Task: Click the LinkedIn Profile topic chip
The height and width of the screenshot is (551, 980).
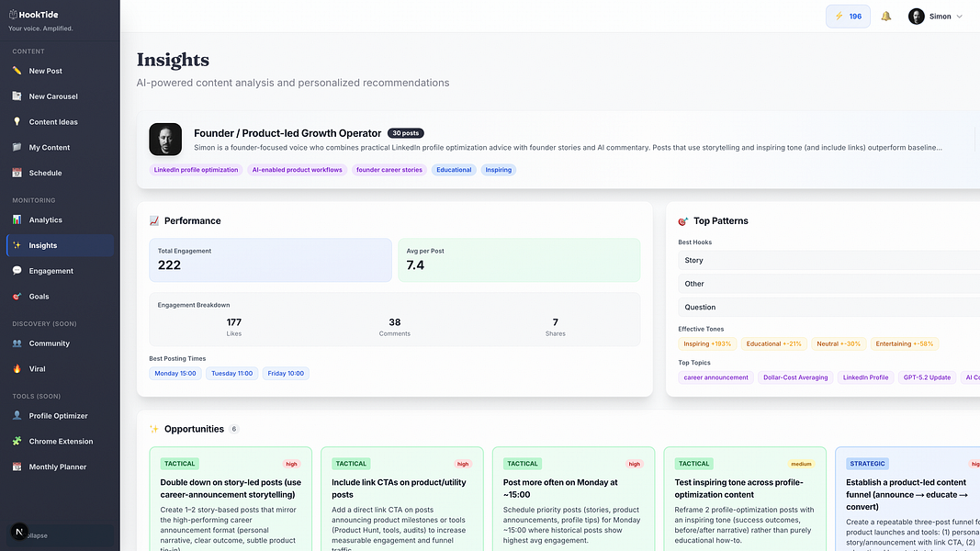Action: [865, 378]
